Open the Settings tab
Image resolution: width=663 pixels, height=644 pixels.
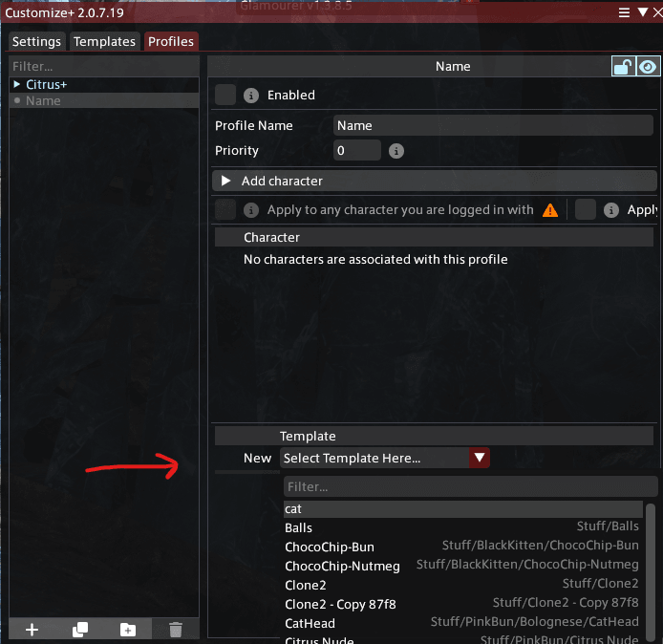(37, 41)
